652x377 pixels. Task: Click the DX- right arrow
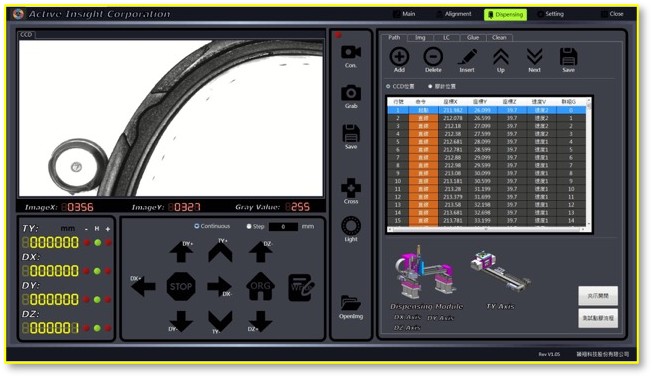click(219, 286)
